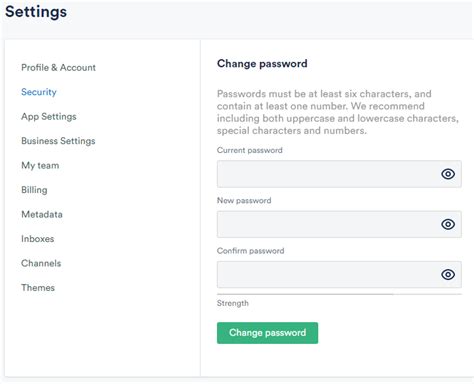Switch to My team section
The image size is (474, 384).
tap(40, 165)
